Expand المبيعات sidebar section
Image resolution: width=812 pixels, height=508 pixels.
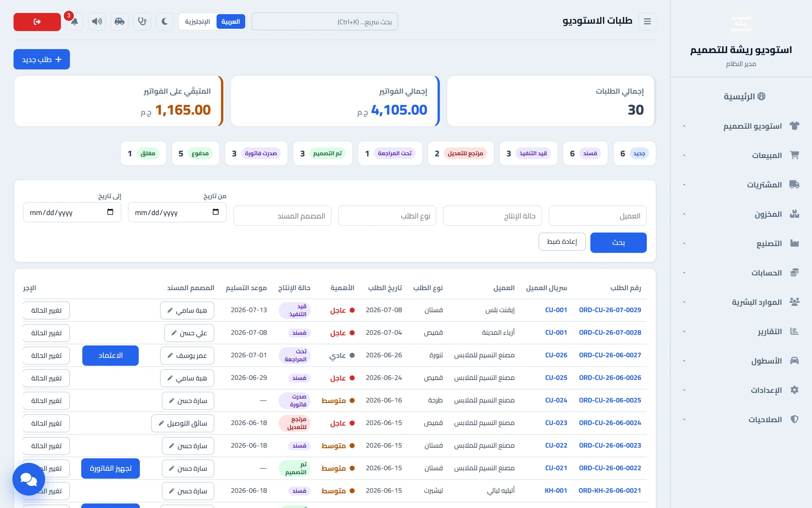coord(741,155)
